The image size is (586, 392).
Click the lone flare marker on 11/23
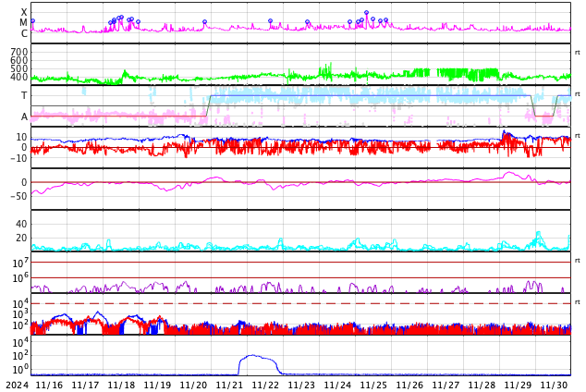(307, 22)
